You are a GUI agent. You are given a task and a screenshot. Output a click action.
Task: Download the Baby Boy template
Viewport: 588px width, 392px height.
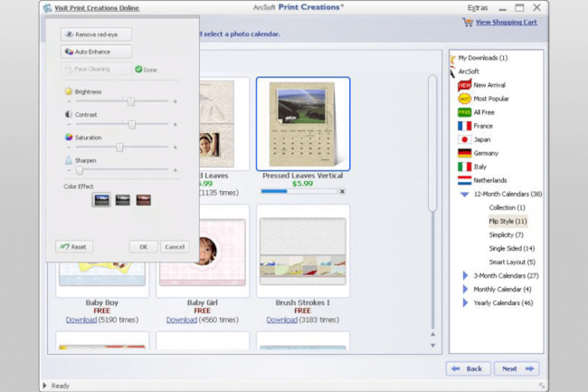pos(81,320)
